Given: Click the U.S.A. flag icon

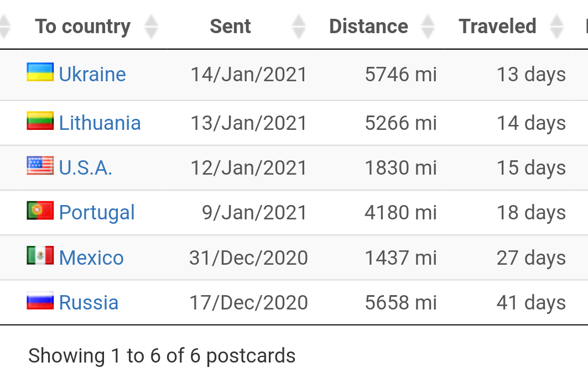Looking at the screenshot, I should [40, 166].
